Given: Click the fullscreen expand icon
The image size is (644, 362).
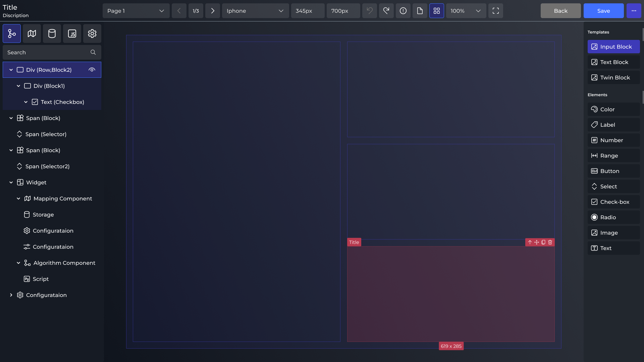Looking at the screenshot, I should point(496,11).
